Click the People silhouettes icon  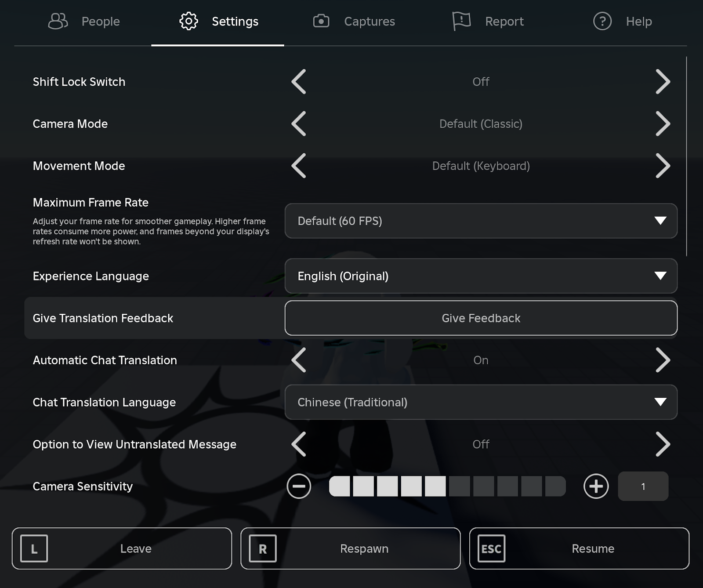pos(58,21)
